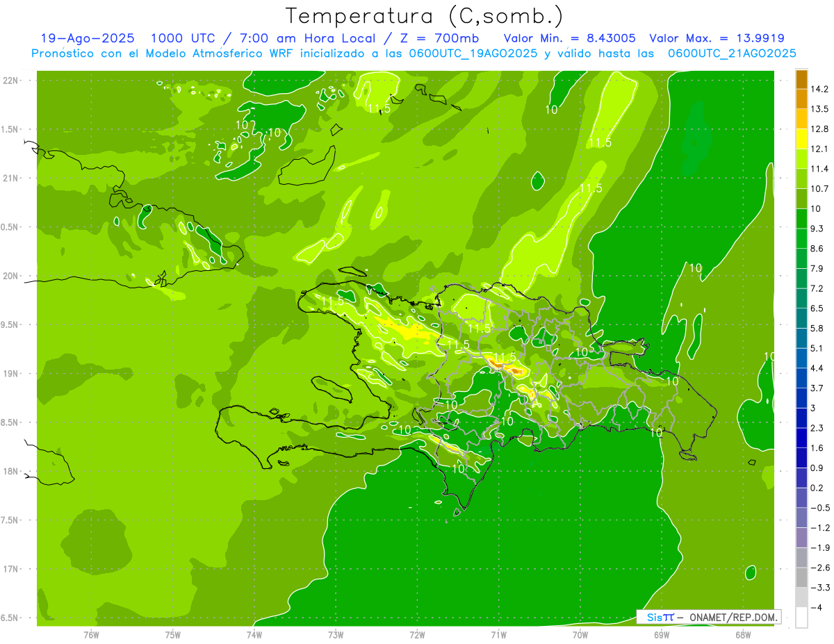834x644 pixels.
Task: Click the "22N" latitude label
Action: point(12,81)
